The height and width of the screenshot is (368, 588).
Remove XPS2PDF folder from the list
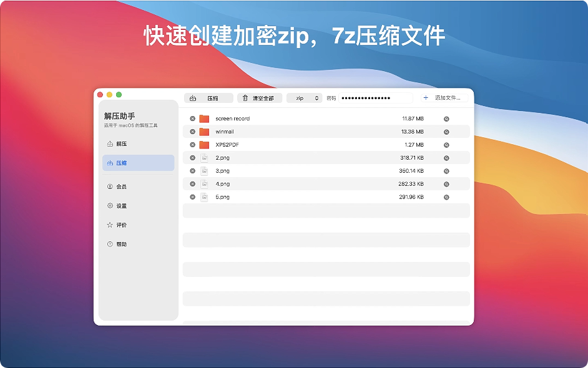point(192,145)
